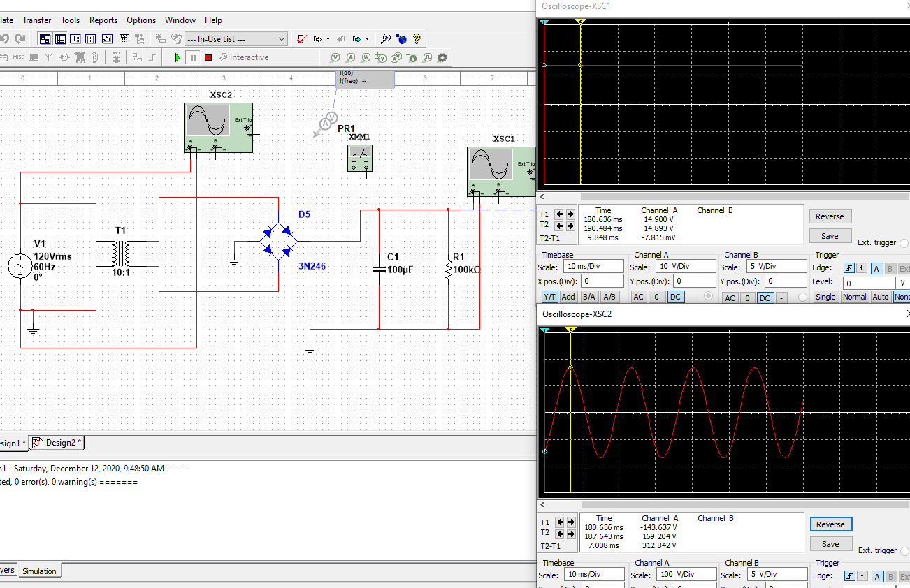Image resolution: width=910 pixels, height=588 pixels.
Task: Select the voltage probe icon
Action: [335, 58]
